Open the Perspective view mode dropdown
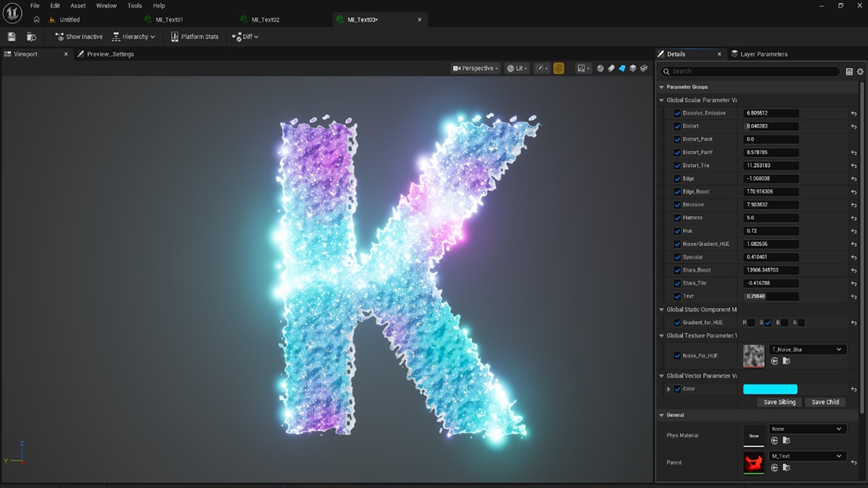This screenshot has height=488, width=868. (x=476, y=68)
